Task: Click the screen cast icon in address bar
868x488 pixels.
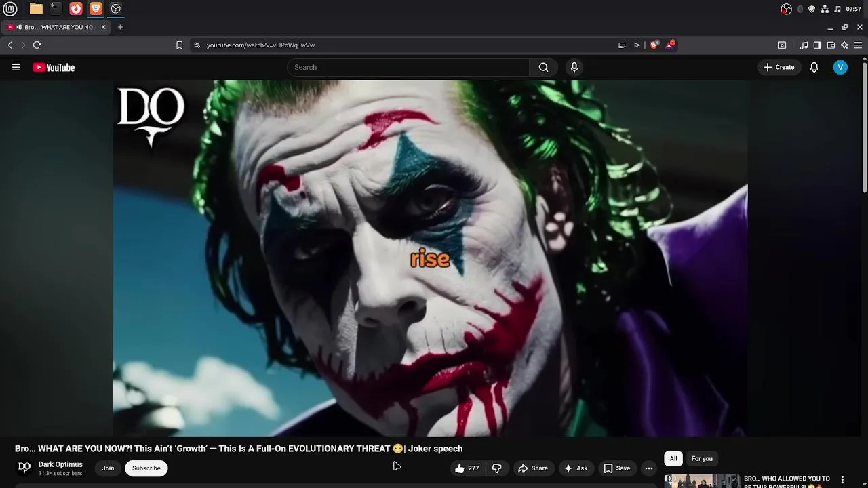Action: [622, 45]
